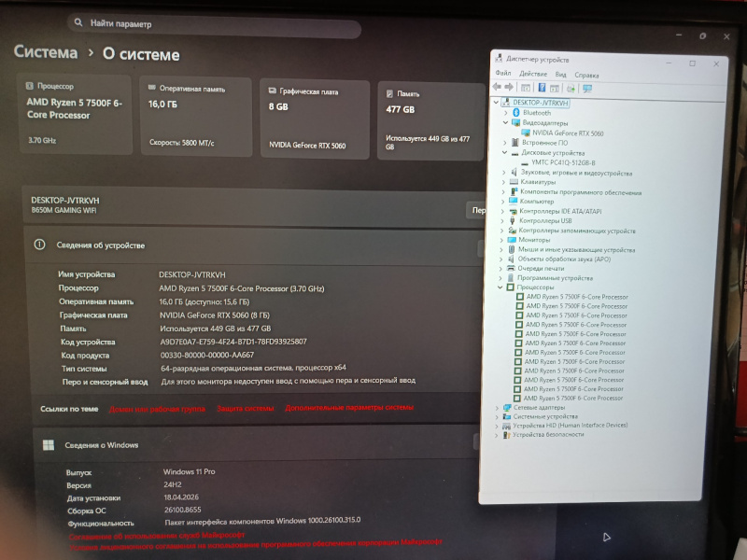Click the Устройства безопасности icon
747x560 pixels.
(506, 435)
